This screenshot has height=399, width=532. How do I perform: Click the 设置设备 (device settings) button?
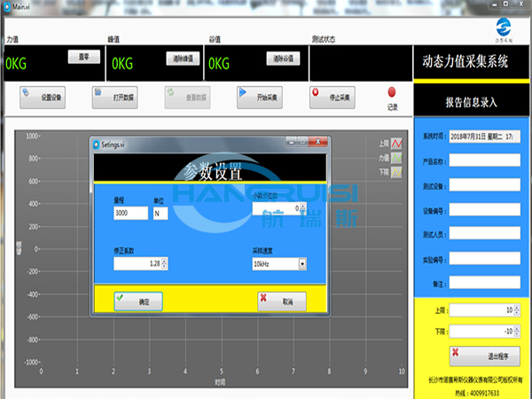pos(43,96)
